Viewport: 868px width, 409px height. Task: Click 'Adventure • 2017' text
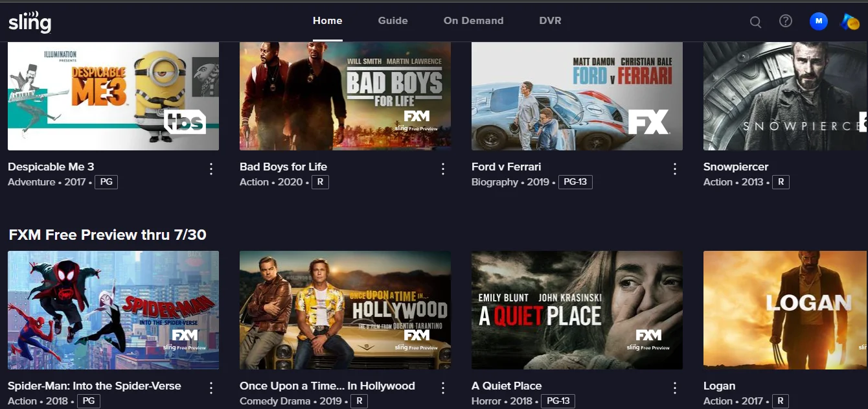[47, 182]
